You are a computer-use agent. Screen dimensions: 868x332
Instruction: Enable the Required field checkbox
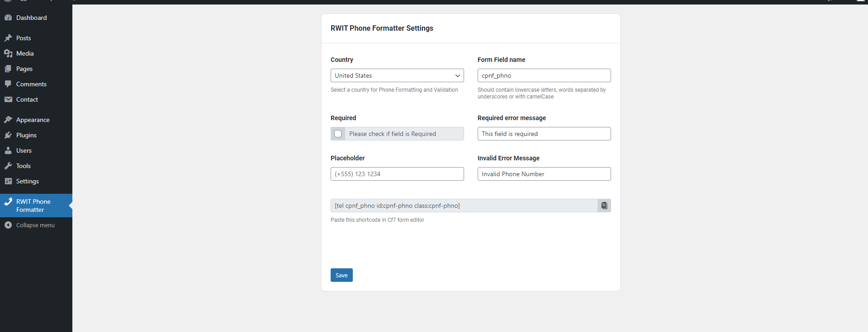(338, 134)
